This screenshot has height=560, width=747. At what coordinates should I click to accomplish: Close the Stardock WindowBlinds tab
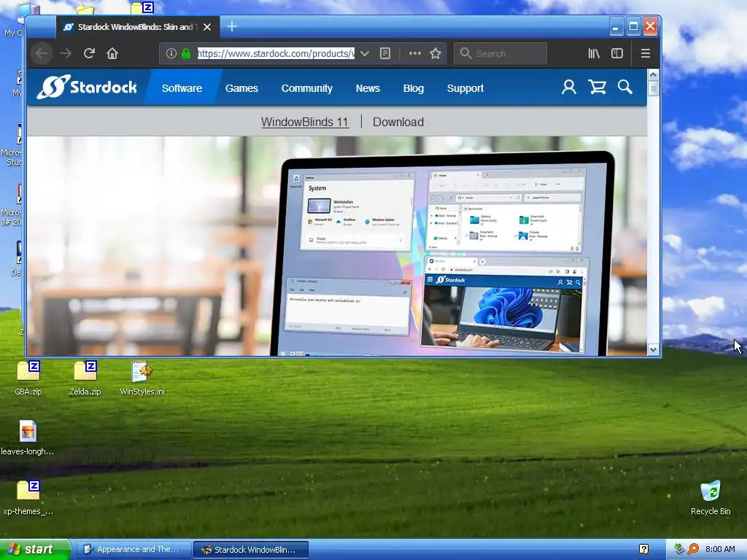(207, 27)
